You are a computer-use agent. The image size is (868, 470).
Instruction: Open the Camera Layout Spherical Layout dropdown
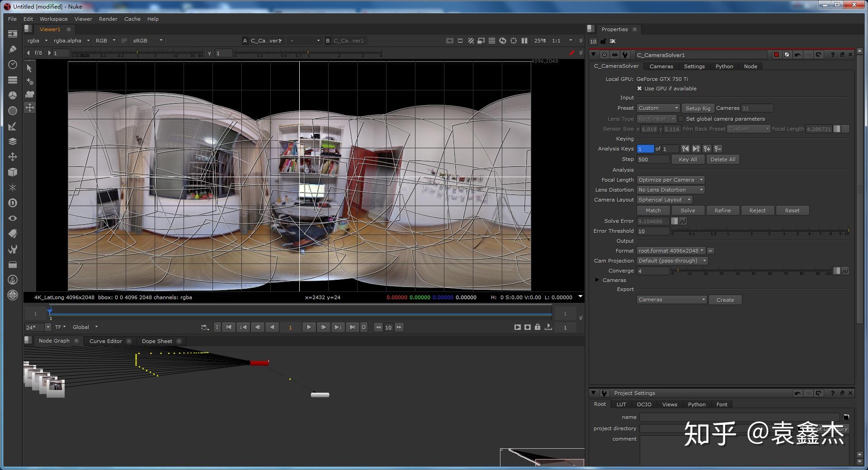[x=665, y=200]
